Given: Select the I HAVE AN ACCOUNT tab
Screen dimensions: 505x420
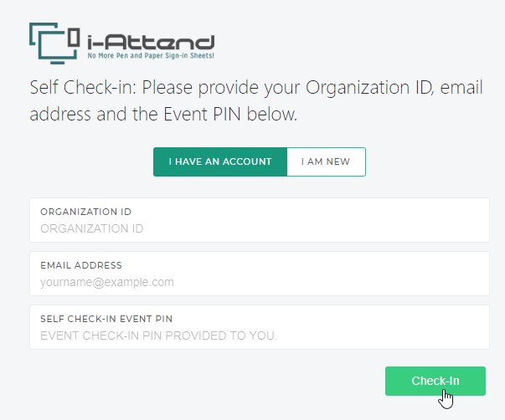Looking at the screenshot, I should point(220,161).
